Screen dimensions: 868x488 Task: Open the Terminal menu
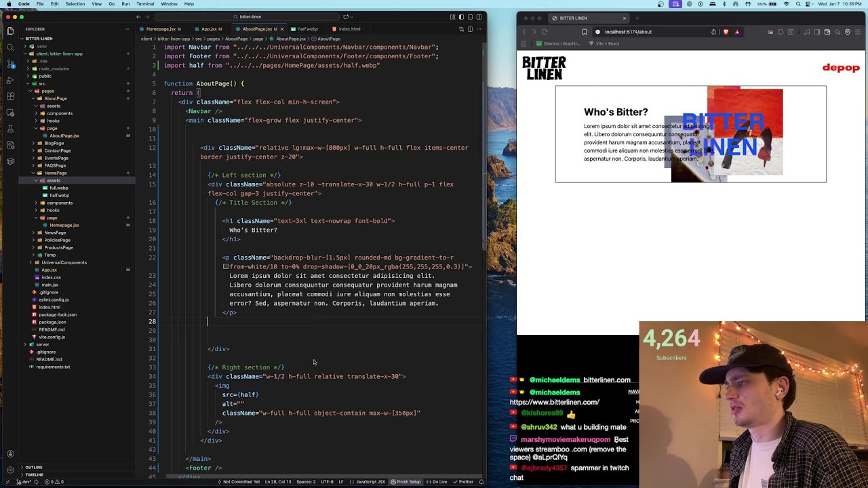pos(145,4)
